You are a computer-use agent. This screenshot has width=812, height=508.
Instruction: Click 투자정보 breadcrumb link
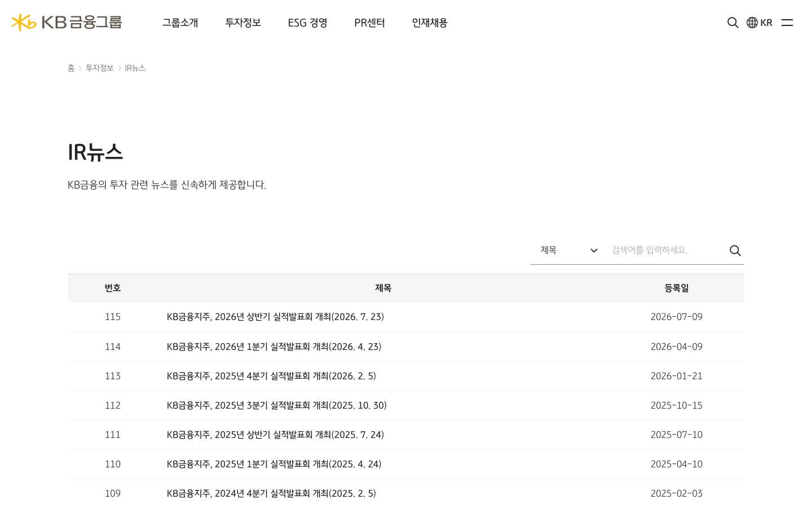coord(100,68)
